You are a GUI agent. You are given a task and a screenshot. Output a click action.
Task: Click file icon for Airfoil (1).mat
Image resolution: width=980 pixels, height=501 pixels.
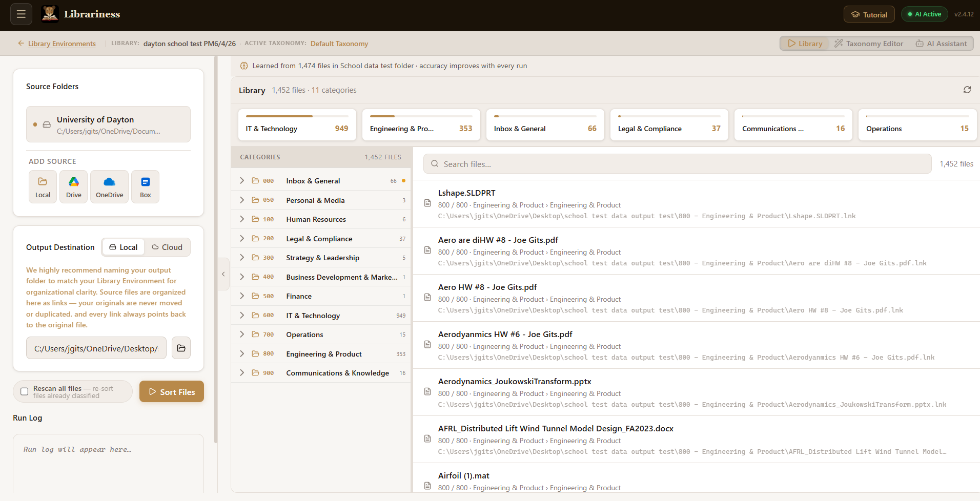427,486
